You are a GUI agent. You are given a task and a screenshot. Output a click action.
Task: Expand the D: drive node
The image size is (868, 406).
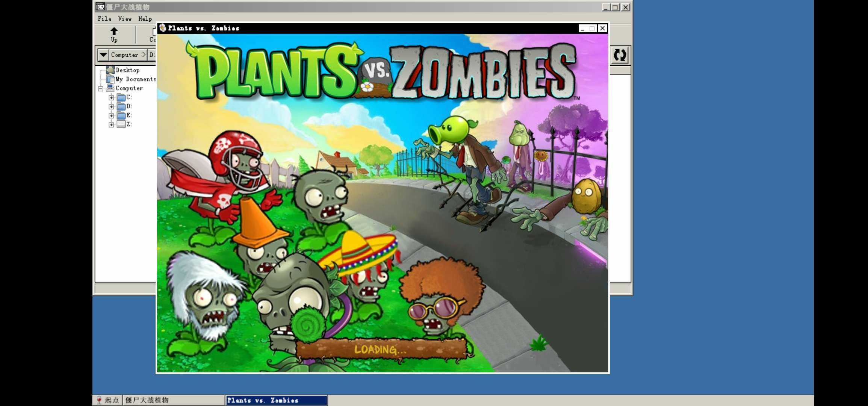(x=111, y=107)
